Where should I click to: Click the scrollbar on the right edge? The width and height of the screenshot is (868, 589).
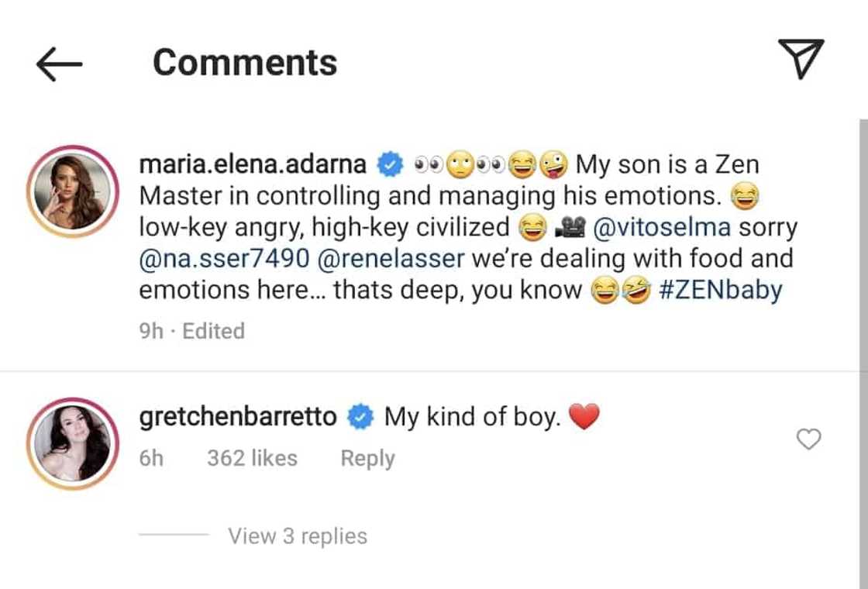(863, 349)
